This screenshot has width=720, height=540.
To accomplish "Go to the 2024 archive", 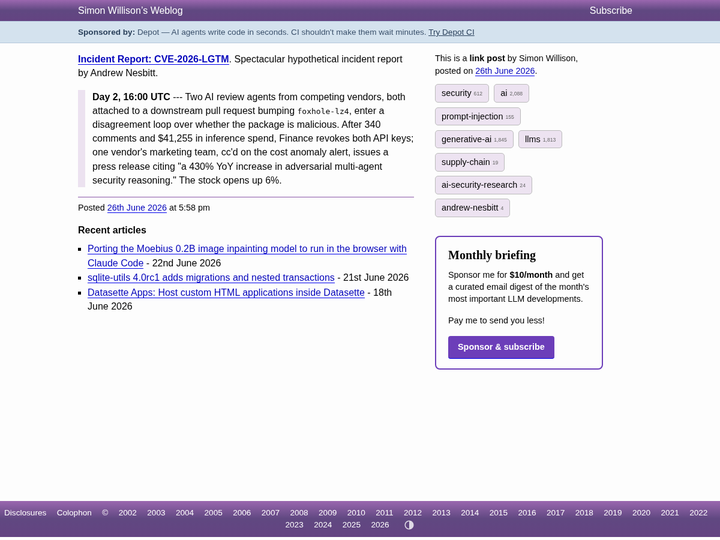I will click(323, 525).
